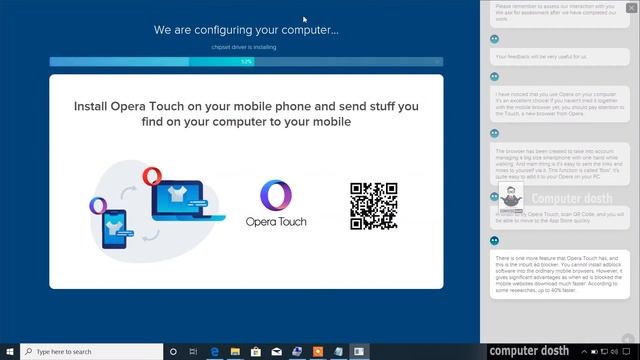640x360 pixels.
Task: Click the volume tray icon
Action: (615, 351)
